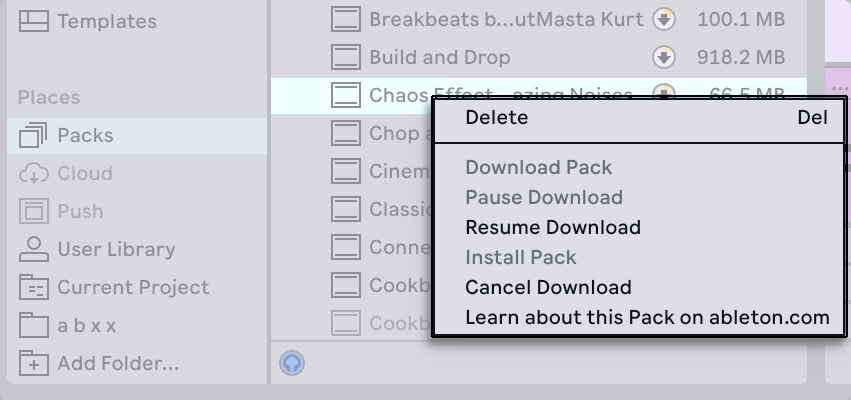Click the Templates icon in sidebar
The image size is (851, 400).
click(x=34, y=21)
